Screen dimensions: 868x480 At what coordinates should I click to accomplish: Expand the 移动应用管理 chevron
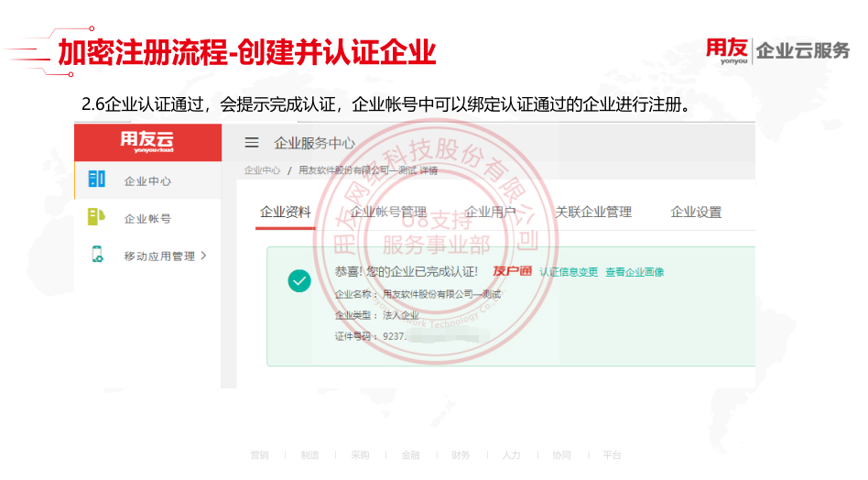coord(203,256)
